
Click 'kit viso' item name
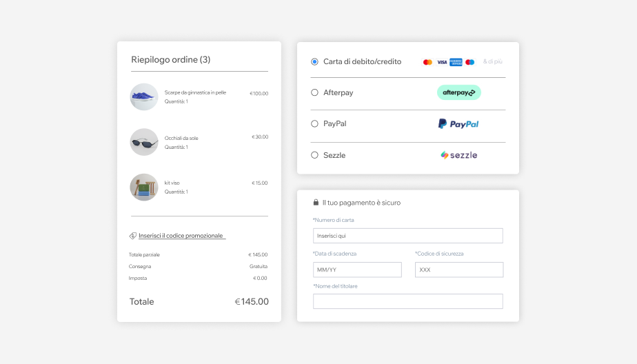pyautogui.click(x=172, y=183)
